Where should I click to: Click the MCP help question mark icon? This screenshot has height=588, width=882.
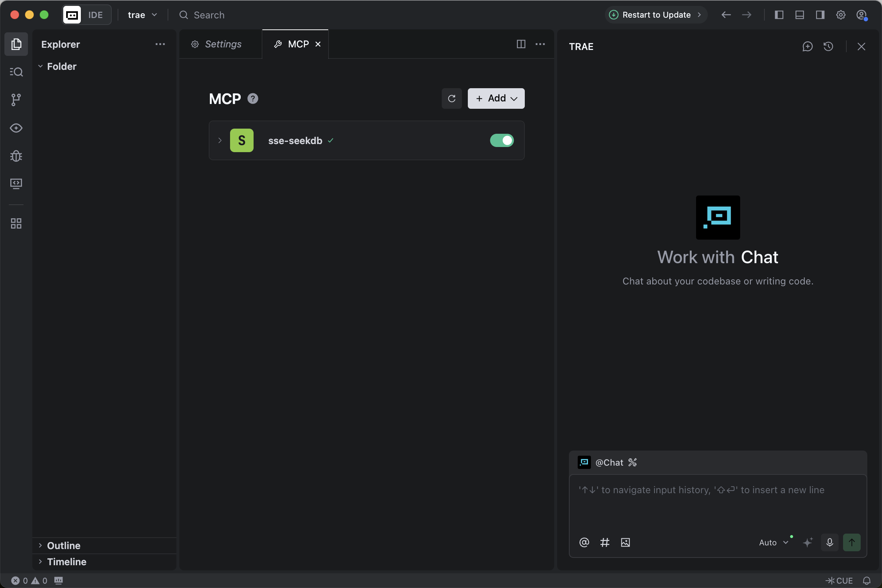coord(253,98)
